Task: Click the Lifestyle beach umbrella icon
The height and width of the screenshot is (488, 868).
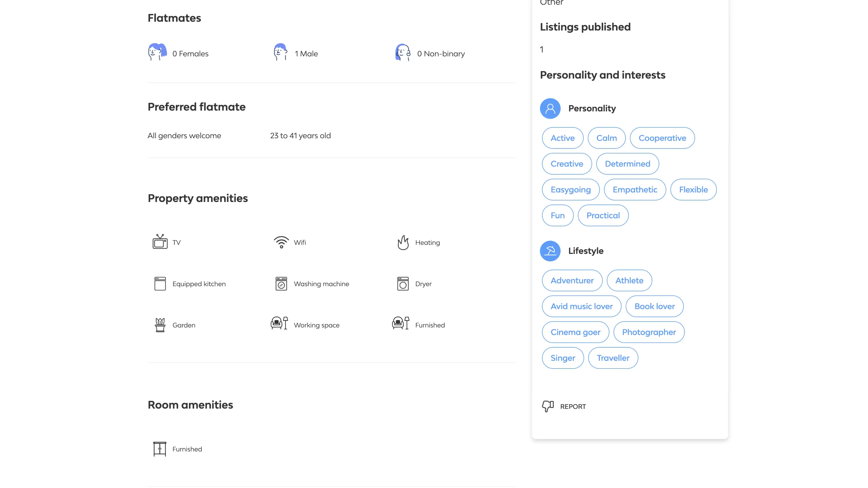Action: pos(550,251)
